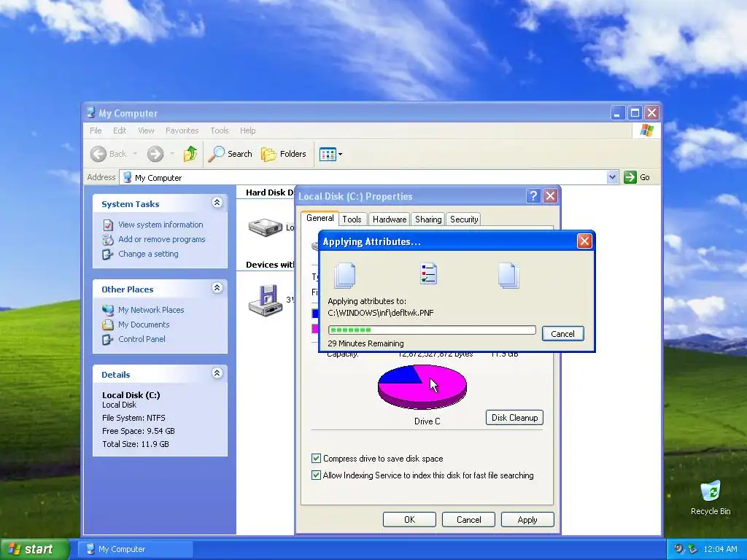Image resolution: width=747 pixels, height=560 pixels.
Task: Select the floppy drive icon
Action: click(x=266, y=300)
